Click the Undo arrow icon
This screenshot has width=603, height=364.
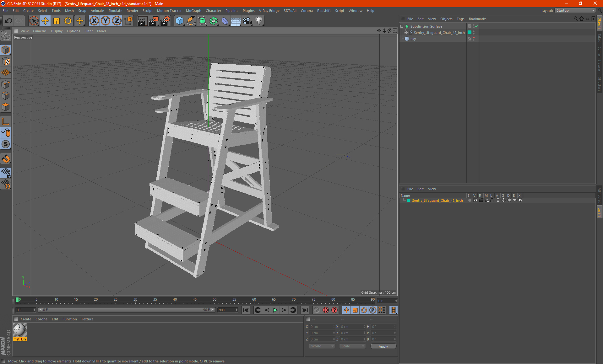(x=8, y=21)
